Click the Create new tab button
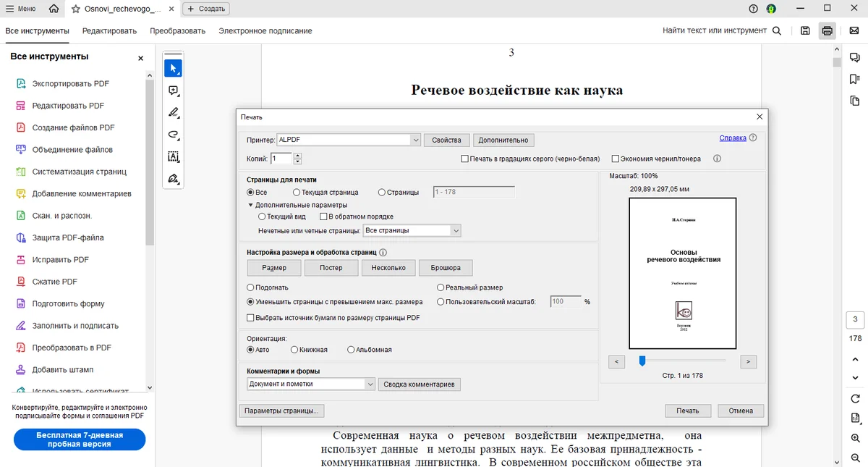Viewport: 868px width, 467px height. tap(205, 9)
